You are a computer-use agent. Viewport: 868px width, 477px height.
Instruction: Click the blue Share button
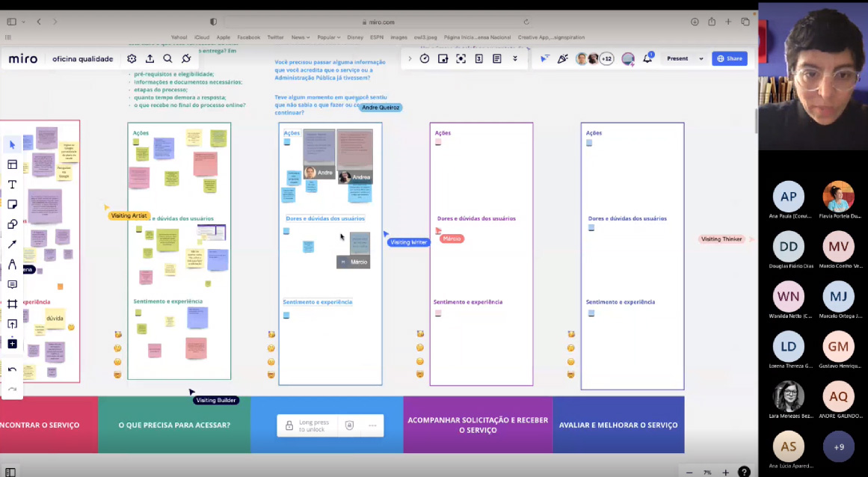729,58
